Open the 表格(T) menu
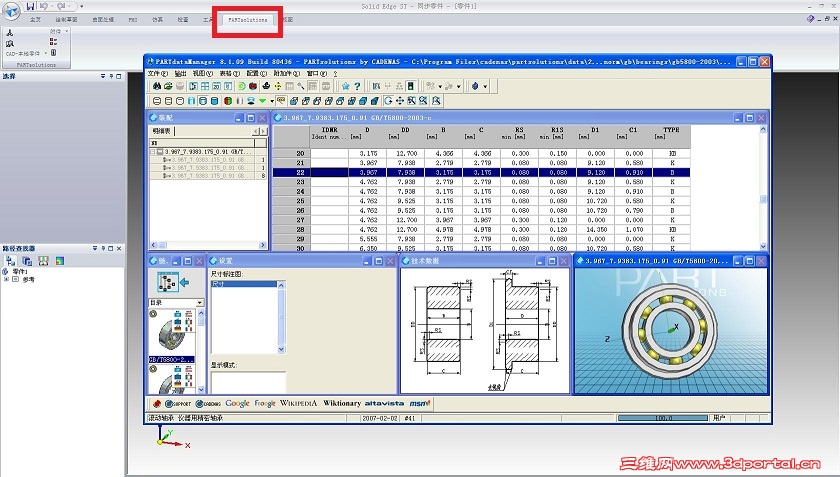Screen dimensions: 840x477 (x=229, y=73)
